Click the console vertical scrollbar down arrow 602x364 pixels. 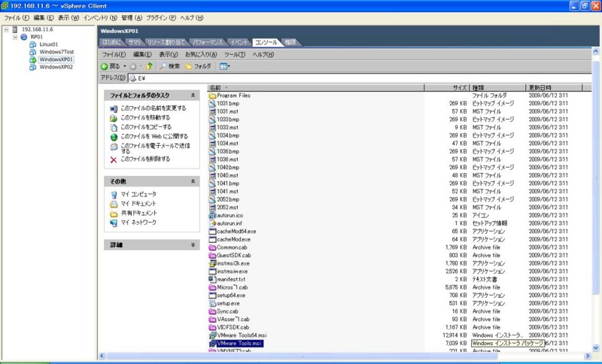[596, 348]
